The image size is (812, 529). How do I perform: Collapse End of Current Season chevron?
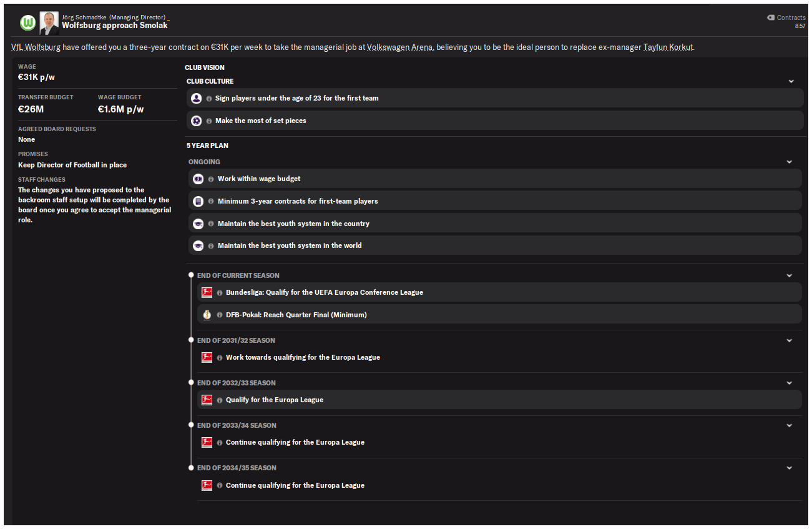pyautogui.click(x=790, y=275)
